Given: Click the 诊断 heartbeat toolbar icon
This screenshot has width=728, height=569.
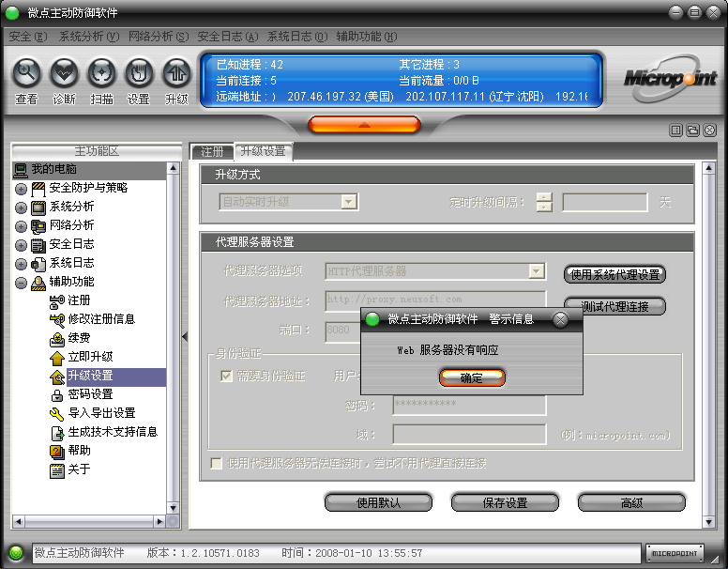Looking at the screenshot, I should [x=64, y=73].
